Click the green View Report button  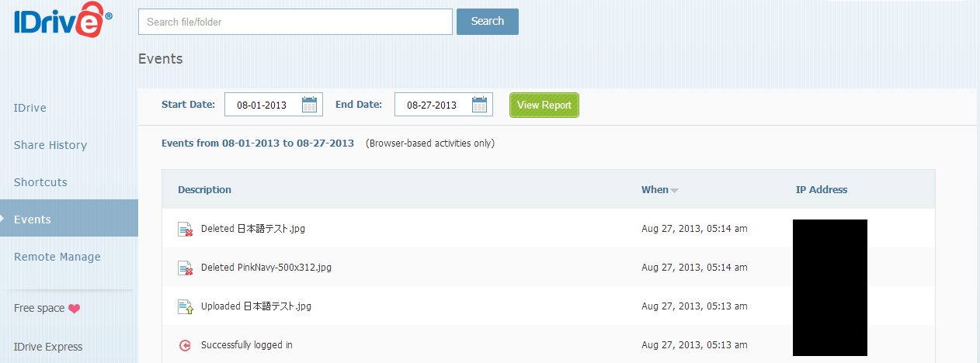pos(544,105)
